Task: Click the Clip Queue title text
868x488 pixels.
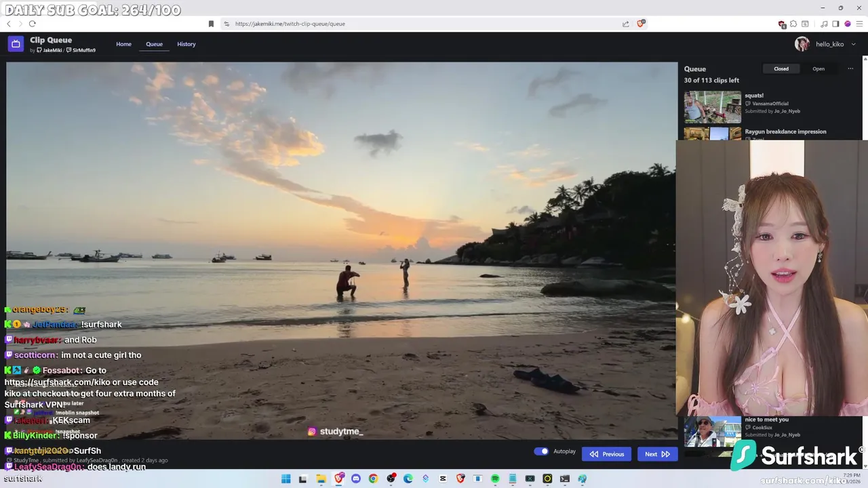Action: tap(51, 40)
